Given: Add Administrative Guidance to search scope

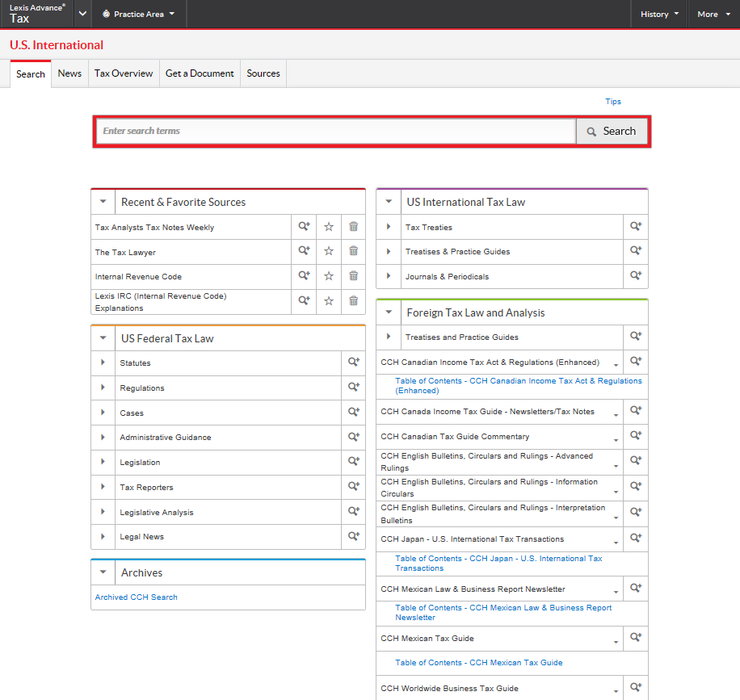Looking at the screenshot, I should click(x=354, y=437).
